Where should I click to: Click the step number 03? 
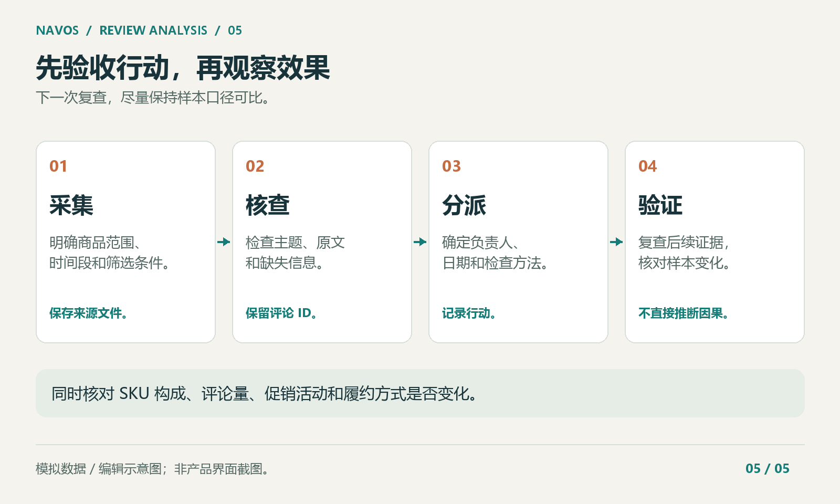pos(451,166)
